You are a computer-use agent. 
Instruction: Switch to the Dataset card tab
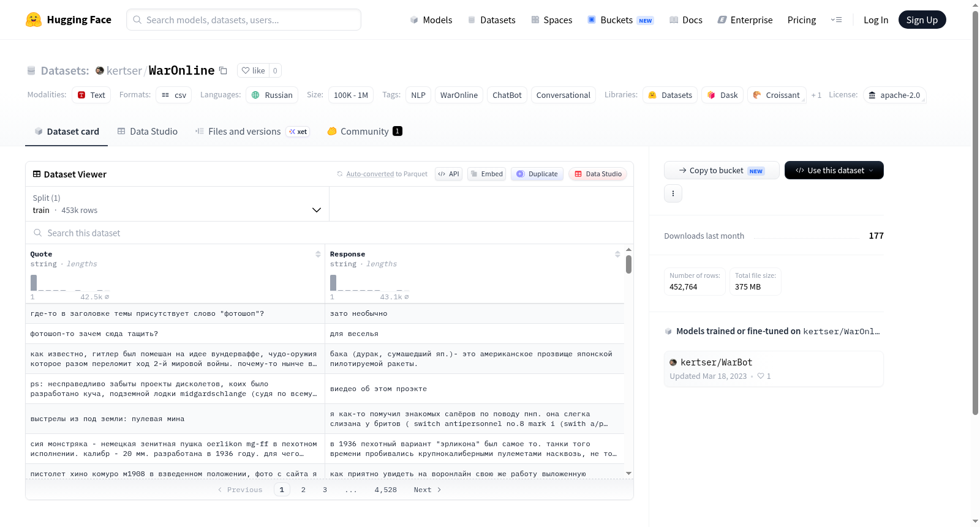67,132
